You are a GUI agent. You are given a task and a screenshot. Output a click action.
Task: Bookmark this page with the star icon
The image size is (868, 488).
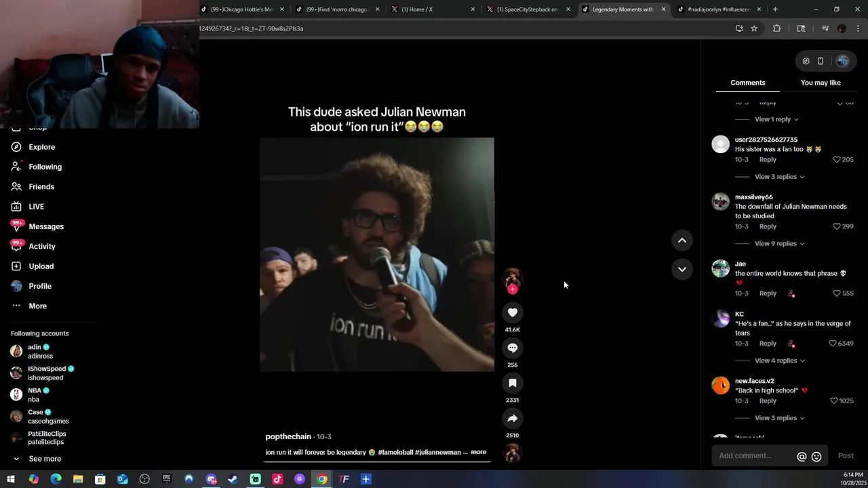point(754,28)
